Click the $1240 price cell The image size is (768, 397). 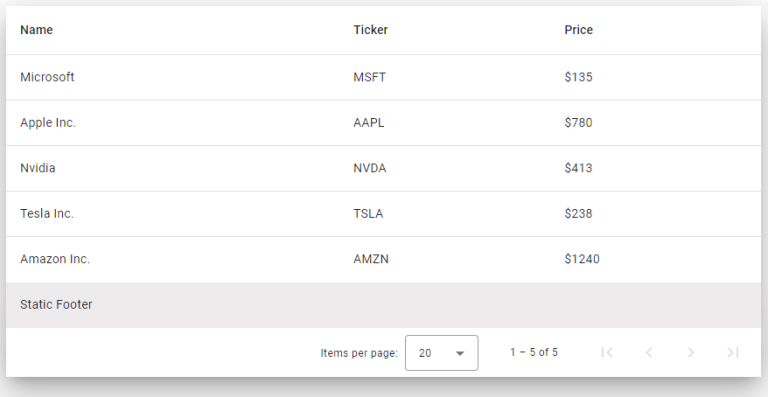coord(582,259)
